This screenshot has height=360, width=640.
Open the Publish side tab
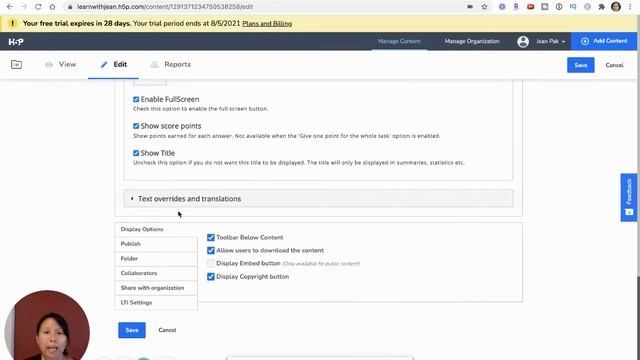click(156, 244)
